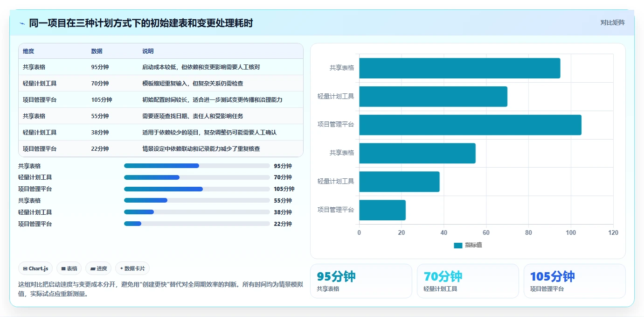The image size is (644, 317).
Task: Click the progress bar labeled 105分钟
Action: click(197, 189)
